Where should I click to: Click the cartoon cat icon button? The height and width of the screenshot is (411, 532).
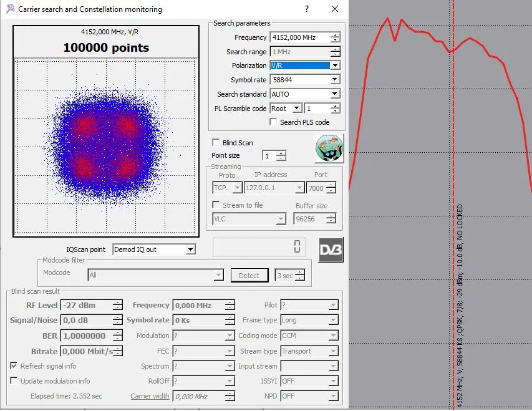329,148
